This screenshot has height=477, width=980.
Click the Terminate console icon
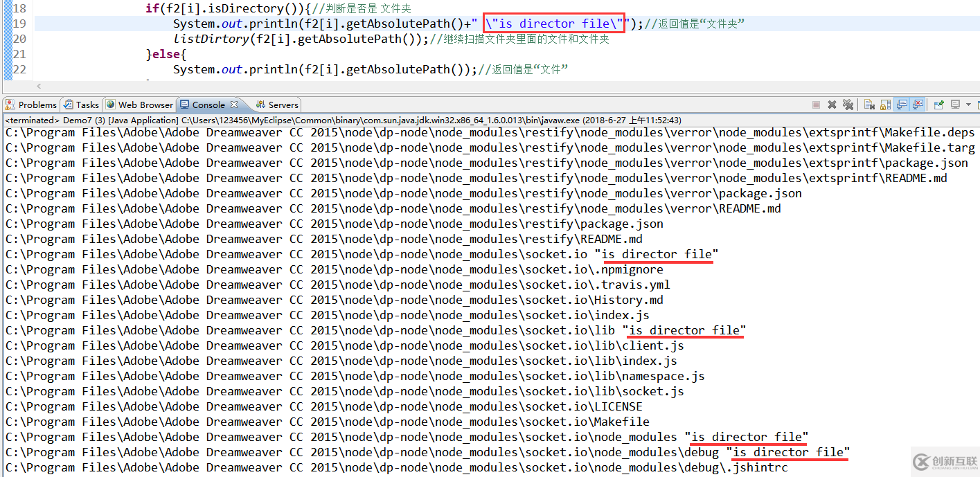coord(817,105)
